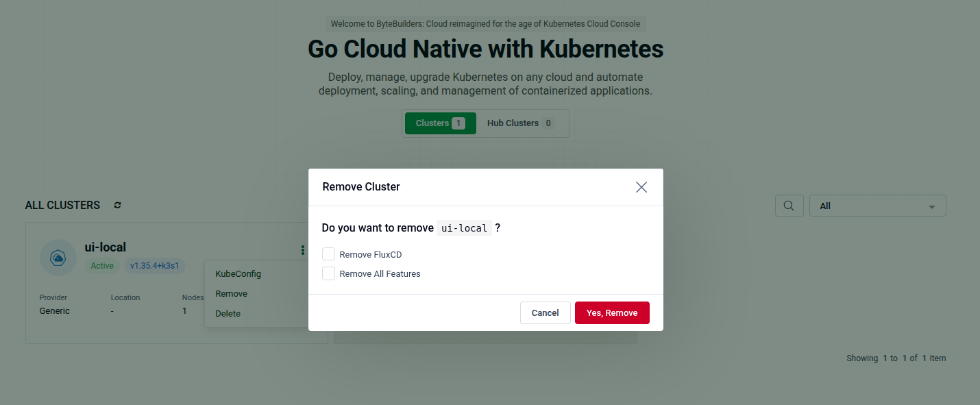Switch to the Clusters tab
The image size is (980, 405).
click(440, 123)
